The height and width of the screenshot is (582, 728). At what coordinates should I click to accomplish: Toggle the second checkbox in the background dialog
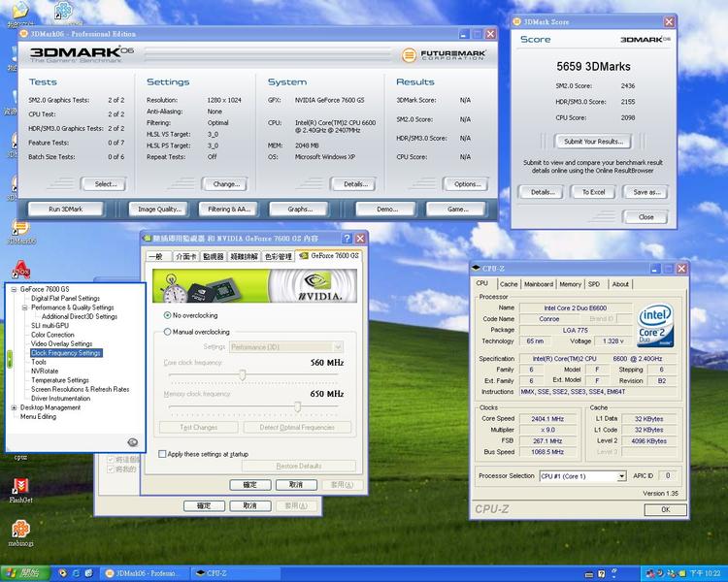pos(111,469)
